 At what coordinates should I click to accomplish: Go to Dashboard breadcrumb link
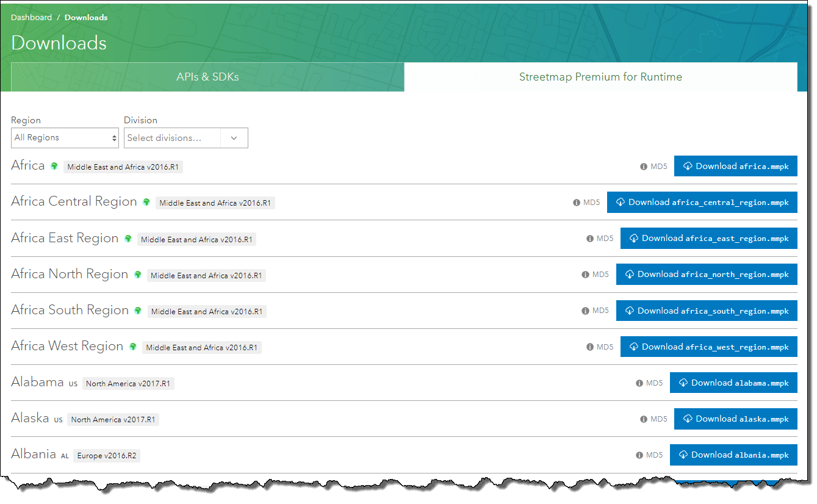click(31, 18)
